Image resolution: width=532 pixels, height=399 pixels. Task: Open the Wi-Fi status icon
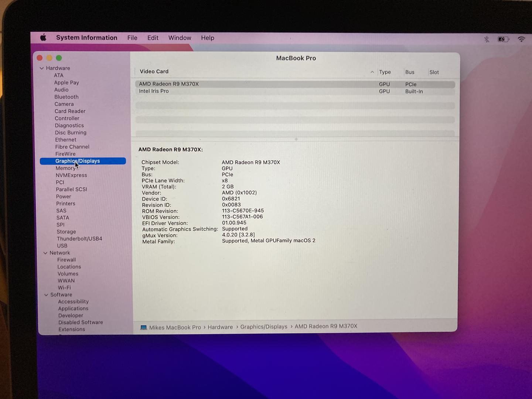[x=521, y=39]
